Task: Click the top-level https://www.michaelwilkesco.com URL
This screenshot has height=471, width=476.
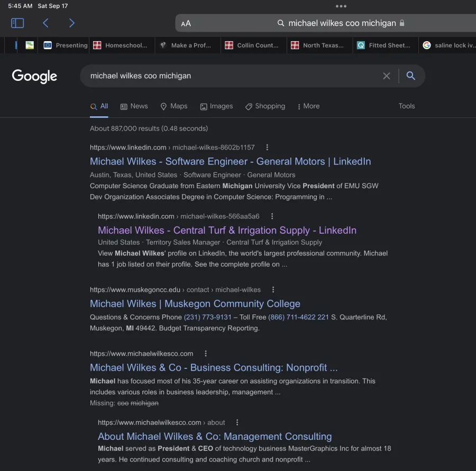Action: [141, 354]
